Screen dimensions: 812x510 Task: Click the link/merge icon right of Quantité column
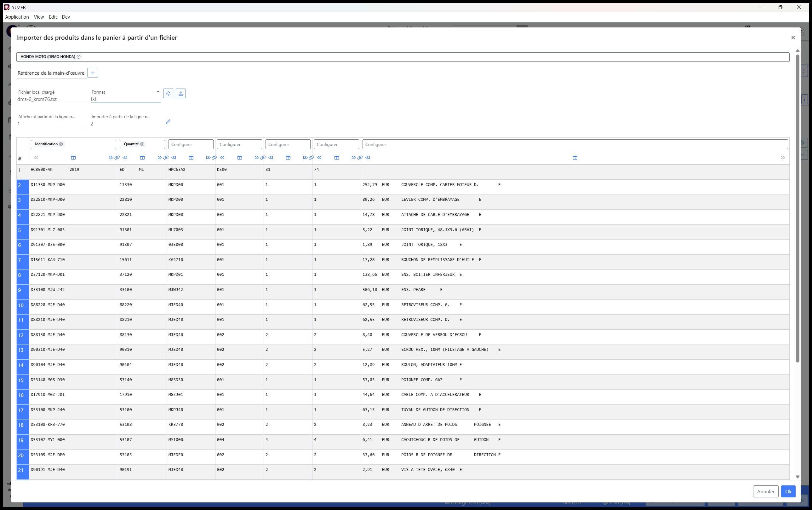tap(166, 158)
